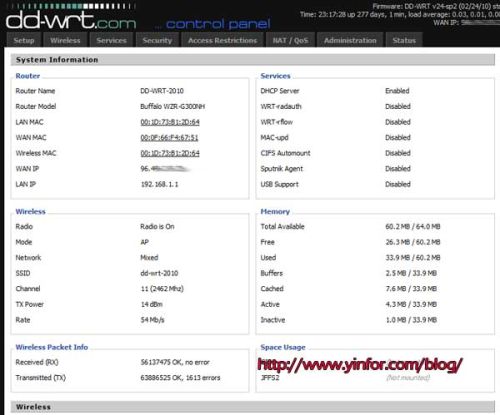This screenshot has width=500, height=415.
Task: Click the control panel header text
Action: point(218,24)
